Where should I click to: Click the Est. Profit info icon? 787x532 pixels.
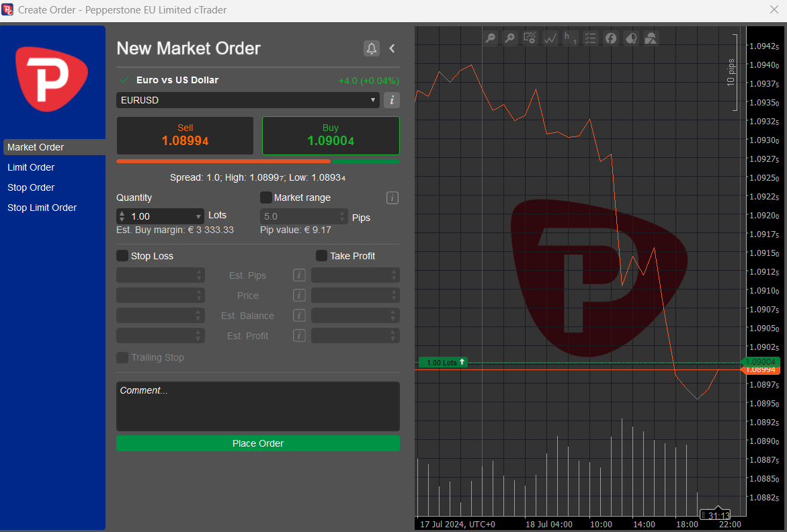[299, 335]
